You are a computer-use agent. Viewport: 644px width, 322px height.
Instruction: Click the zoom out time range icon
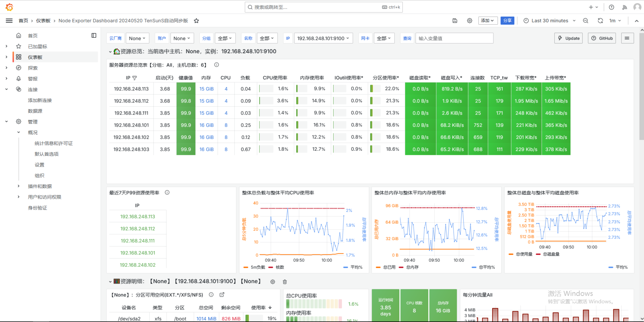tap(586, 21)
